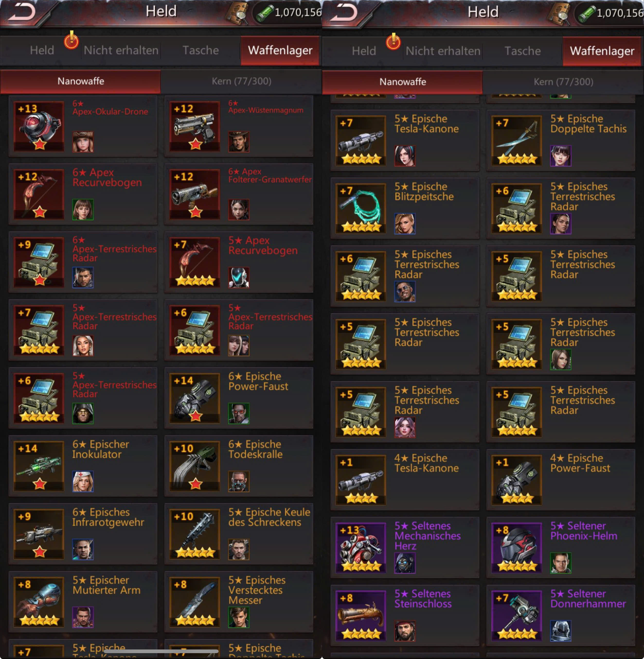The image size is (644, 659).
Task: Tap the Seltener Donnerhammer weapon icon
Action: 516,615
